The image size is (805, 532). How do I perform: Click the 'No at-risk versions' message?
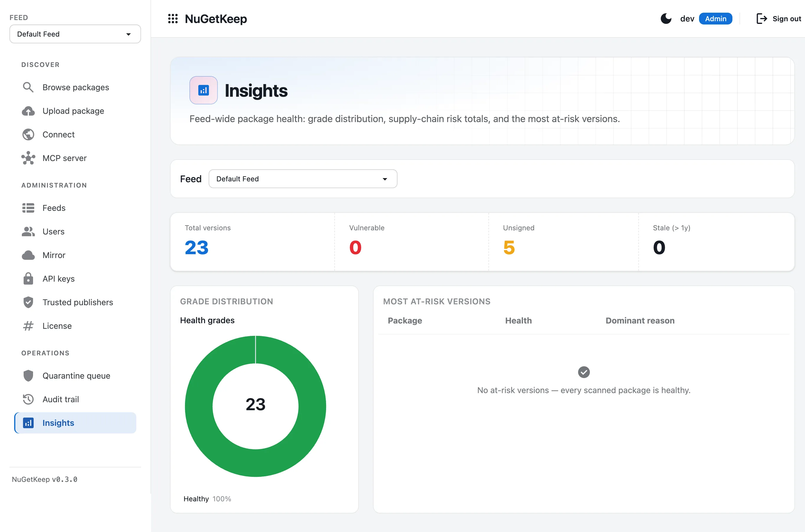click(x=584, y=390)
